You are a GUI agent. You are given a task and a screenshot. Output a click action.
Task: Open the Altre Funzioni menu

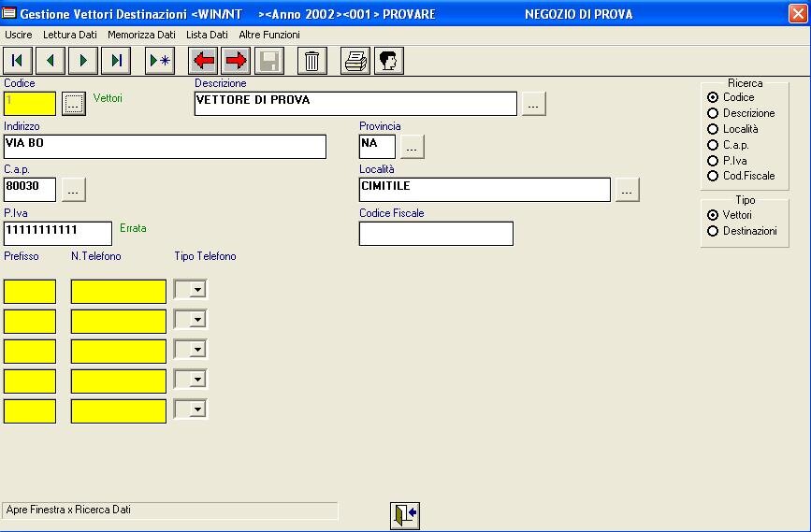point(269,35)
